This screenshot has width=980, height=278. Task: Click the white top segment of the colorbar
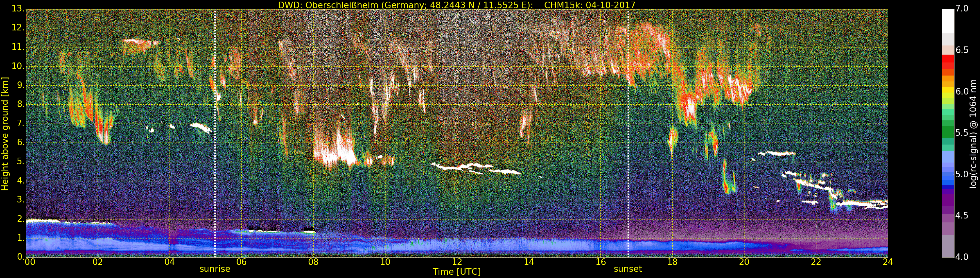click(x=948, y=21)
